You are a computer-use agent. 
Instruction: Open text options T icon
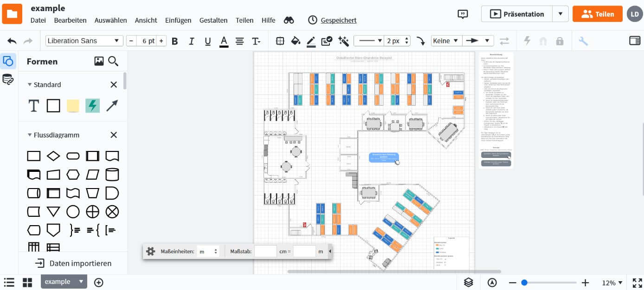256,41
